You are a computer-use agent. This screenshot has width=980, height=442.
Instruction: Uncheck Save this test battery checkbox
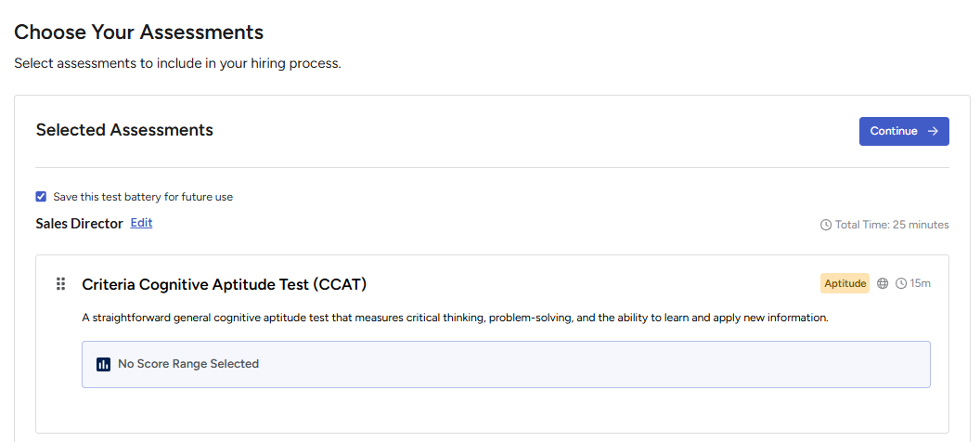click(x=41, y=197)
